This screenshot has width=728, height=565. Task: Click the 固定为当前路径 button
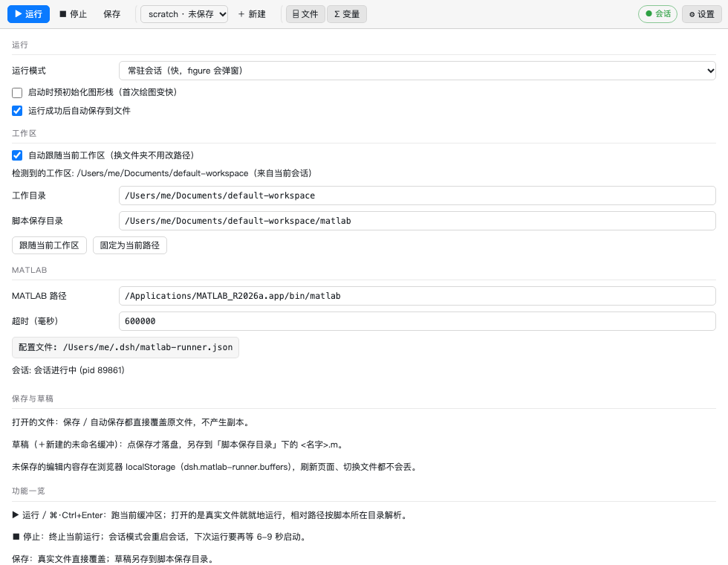click(x=130, y=245)
